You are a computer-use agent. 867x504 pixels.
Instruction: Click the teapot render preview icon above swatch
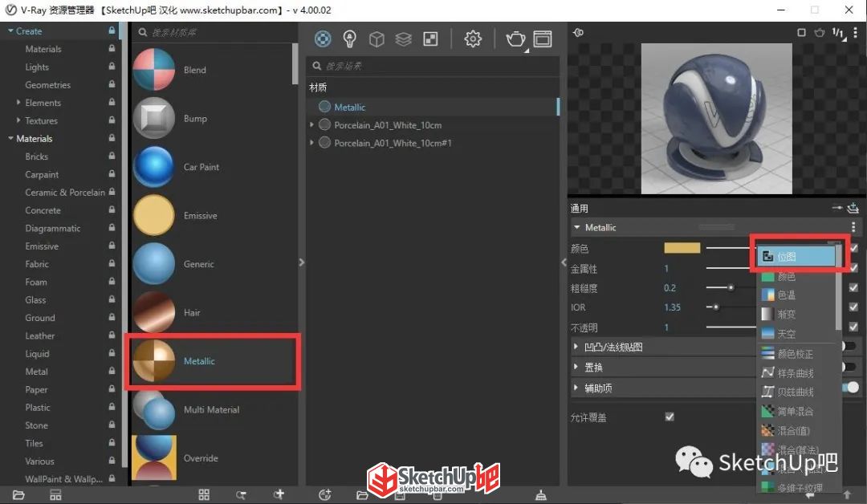(820, 33)
